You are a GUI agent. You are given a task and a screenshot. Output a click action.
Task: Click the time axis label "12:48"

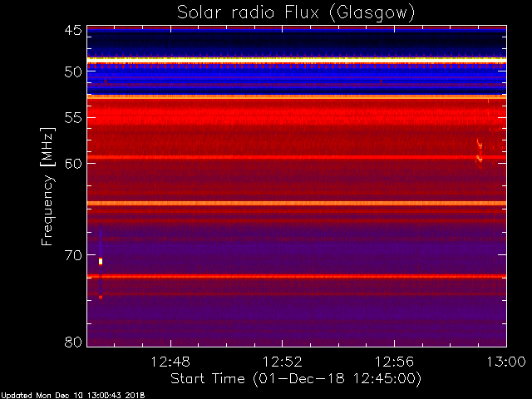[170, 362]
